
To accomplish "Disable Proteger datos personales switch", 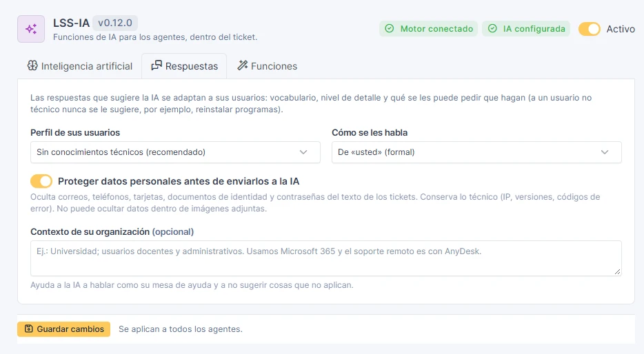I will click(41, 181).
